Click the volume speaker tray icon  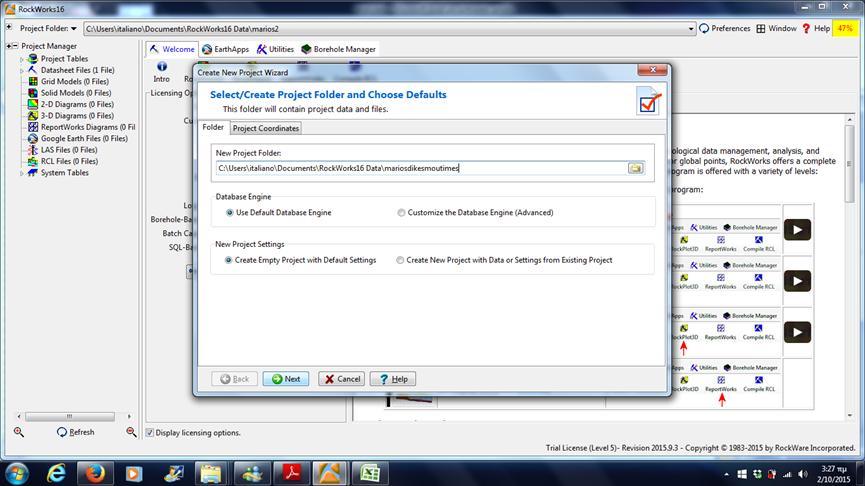tap(803, 474)
